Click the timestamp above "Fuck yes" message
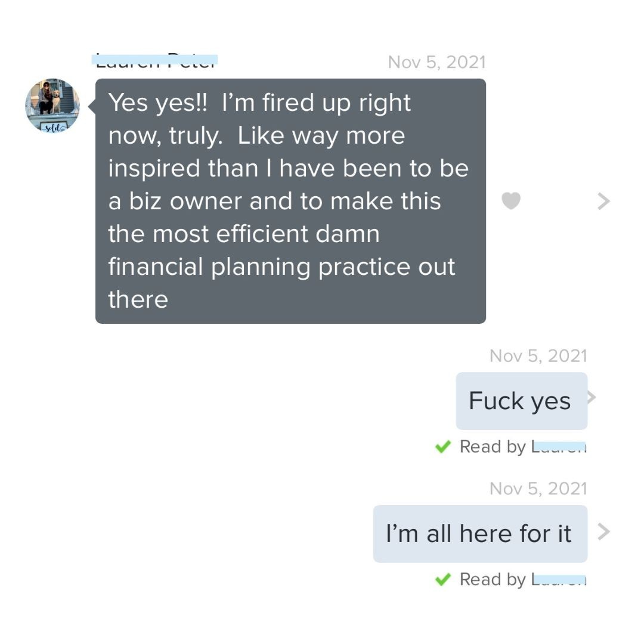The image size is (644, 644). tap(538, 355)
